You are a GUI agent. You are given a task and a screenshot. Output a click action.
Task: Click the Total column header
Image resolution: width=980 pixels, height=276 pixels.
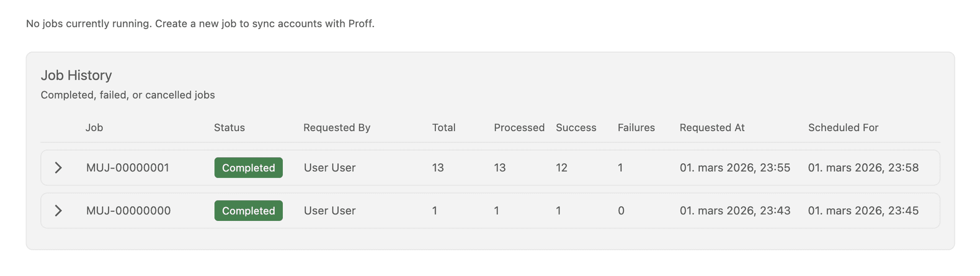444,128
